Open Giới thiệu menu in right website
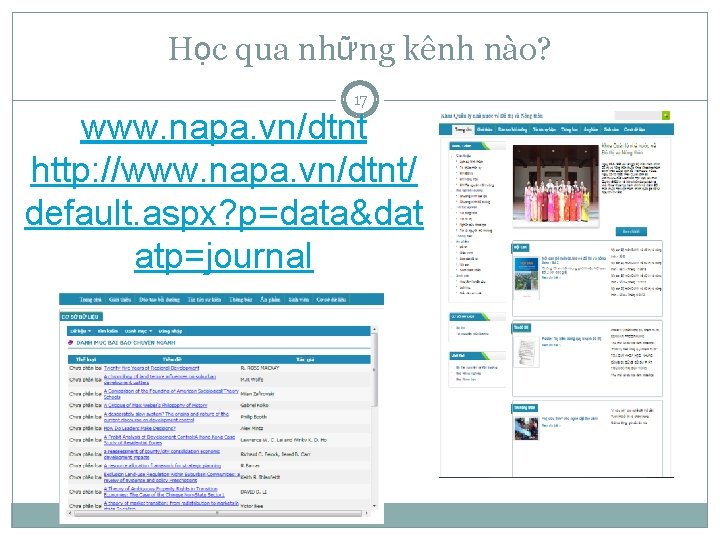Viewport: 720px width, 540px height. 484,129
